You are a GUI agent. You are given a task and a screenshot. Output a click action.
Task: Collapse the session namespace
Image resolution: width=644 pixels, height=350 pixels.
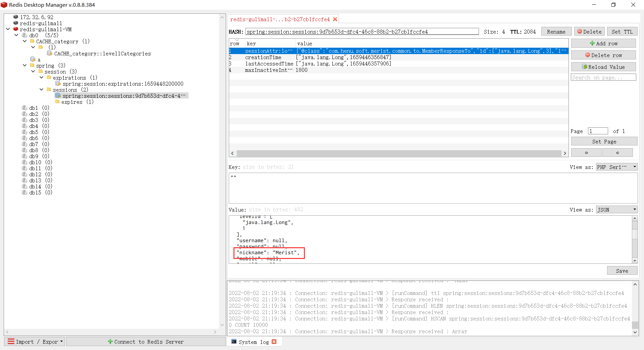coord(33,71)
